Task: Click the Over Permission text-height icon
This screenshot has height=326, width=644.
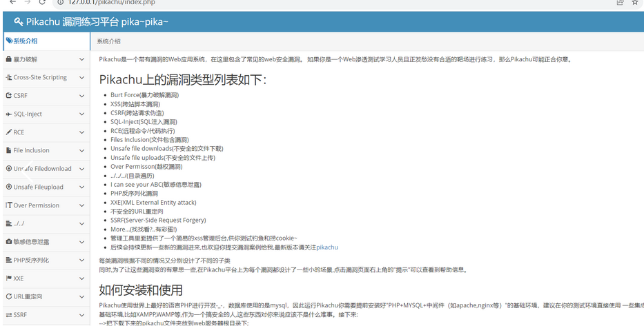Action: click(x=8, y=205)
